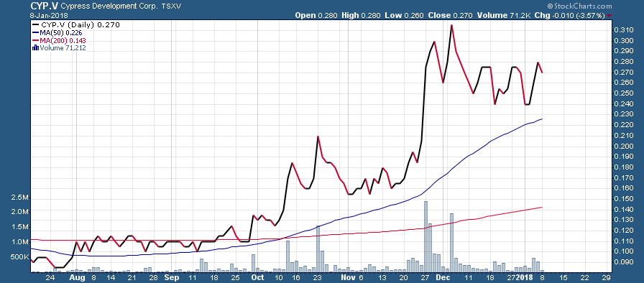This screenshot has height=283, width=644.
Task: Click the last price point at 0.270
Action: (x=543, y=73)
